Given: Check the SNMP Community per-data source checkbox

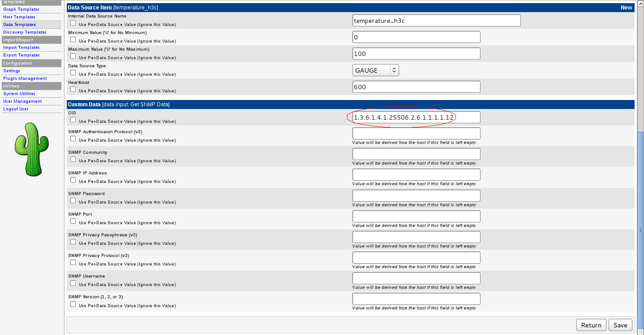Looking at the screenshot, I should pos(73,159).
